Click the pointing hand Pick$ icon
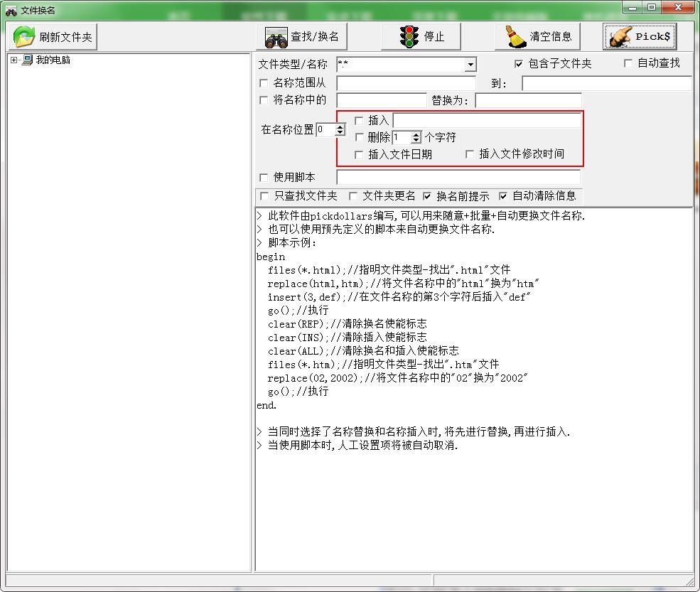Screen dimensions: 700x592 click(x=620, y=37)
